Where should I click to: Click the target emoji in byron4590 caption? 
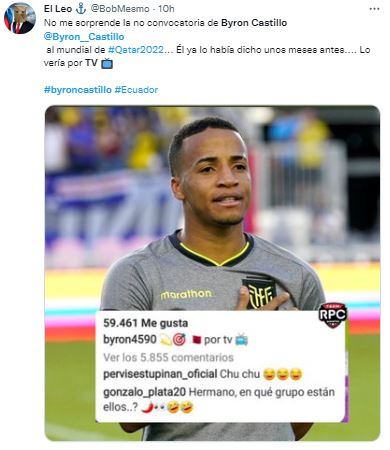coord(179,340)
